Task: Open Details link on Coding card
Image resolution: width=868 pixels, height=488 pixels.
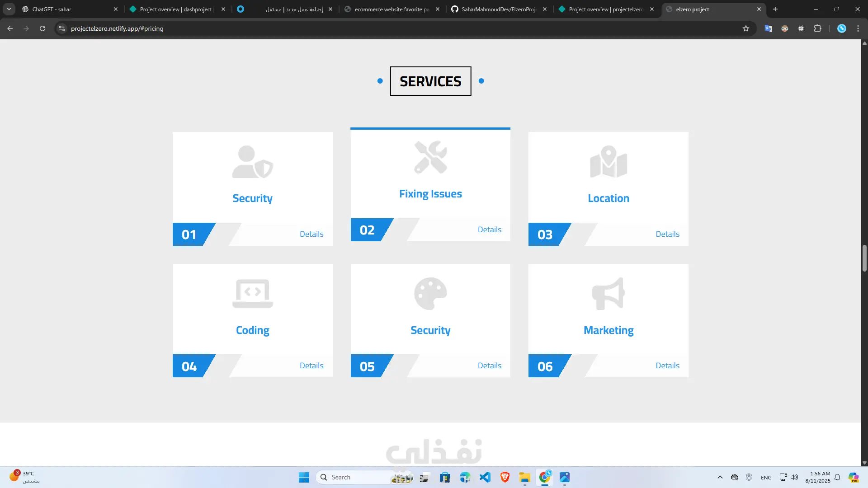Action: click(311, 366)
